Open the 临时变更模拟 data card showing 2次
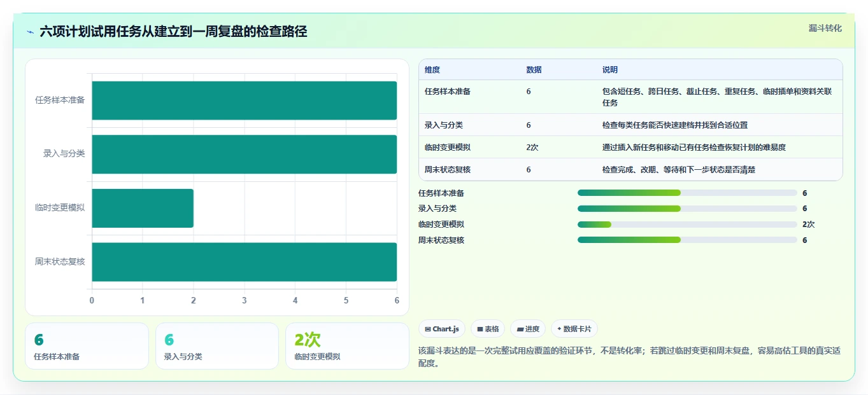Screen dimensions: 868x395 (x=347, y=346)
